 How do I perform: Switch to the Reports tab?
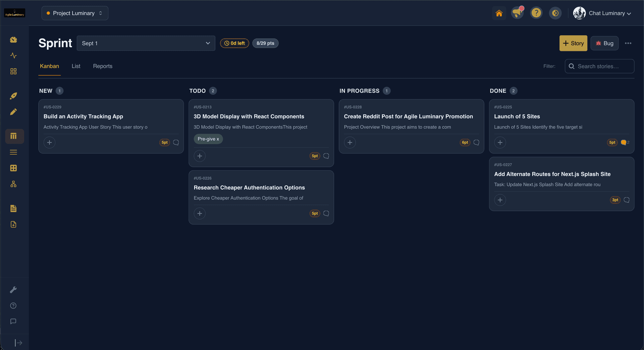(x=103, y=66)
